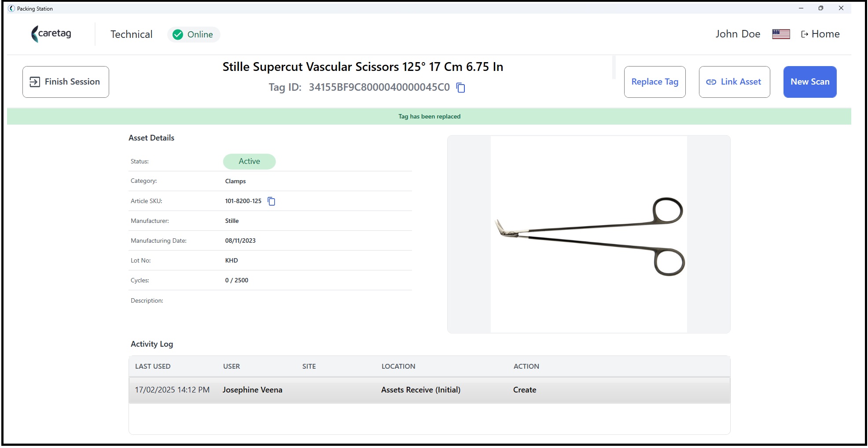Click the Asset Details heading
Screen dimensions: 868x448
pyautogui.click(x=151, y=138)
